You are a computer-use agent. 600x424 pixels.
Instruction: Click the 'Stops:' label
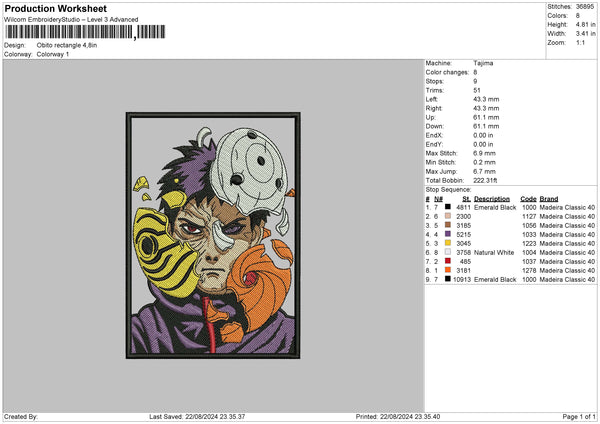click(435, 81)
